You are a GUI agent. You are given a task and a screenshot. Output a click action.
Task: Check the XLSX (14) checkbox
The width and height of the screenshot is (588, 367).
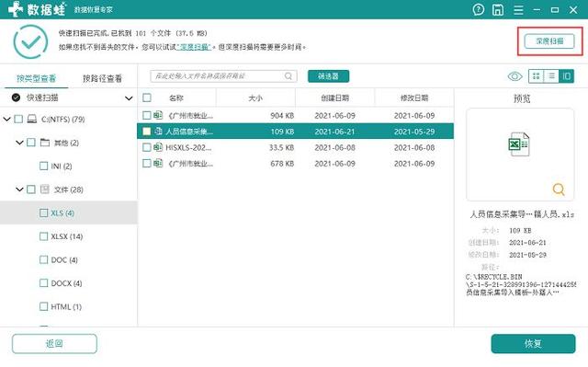[43, 236]
